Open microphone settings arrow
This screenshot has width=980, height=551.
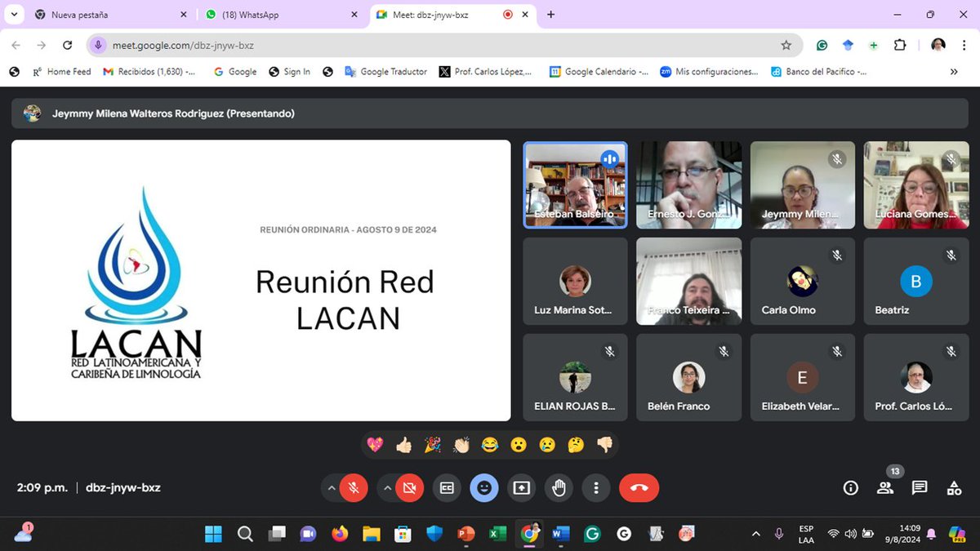click(332, 488)
